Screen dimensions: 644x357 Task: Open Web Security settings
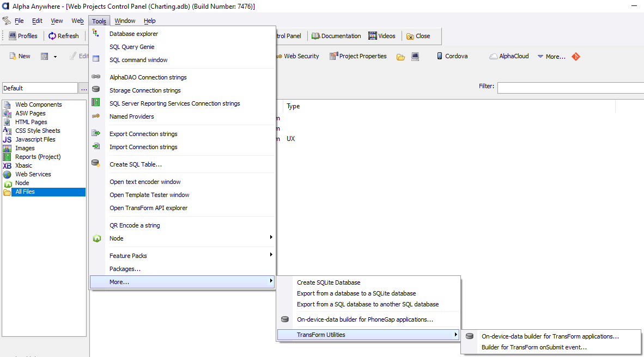(x=297, y=56)
